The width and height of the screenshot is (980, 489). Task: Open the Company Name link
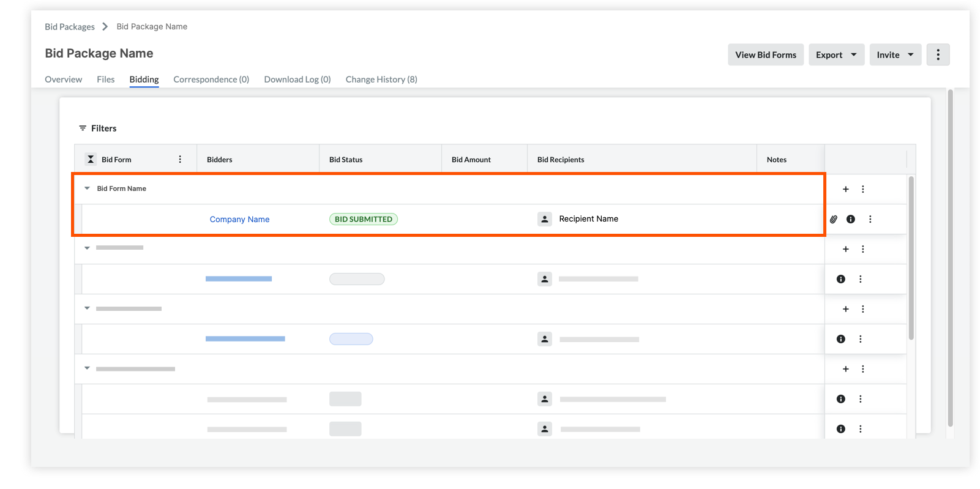(239, 219)
